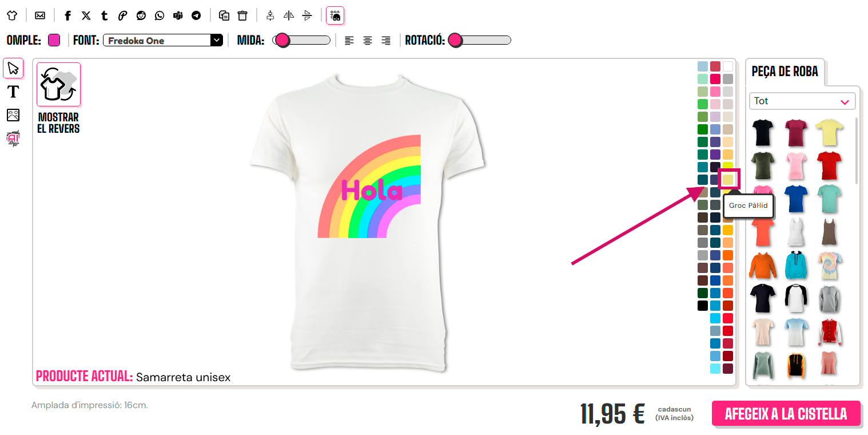Duplicate the selected element
The height and width of the screenshot is (435, 868).
tap(225, 15)
